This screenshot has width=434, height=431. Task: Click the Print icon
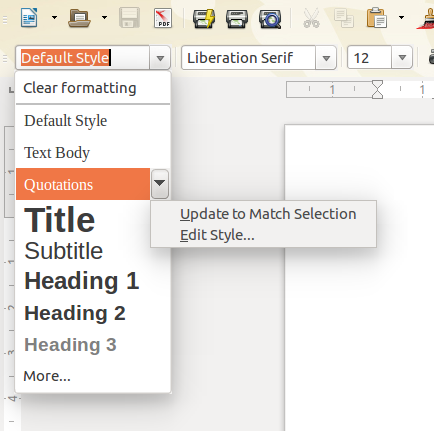coord(237,18)
